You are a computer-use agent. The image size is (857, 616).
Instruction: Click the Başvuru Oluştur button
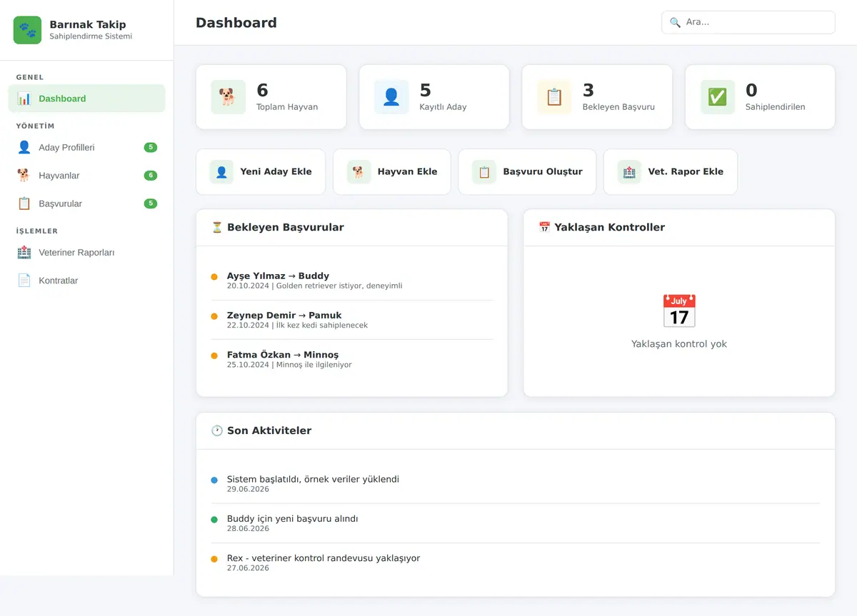(527, 172)
